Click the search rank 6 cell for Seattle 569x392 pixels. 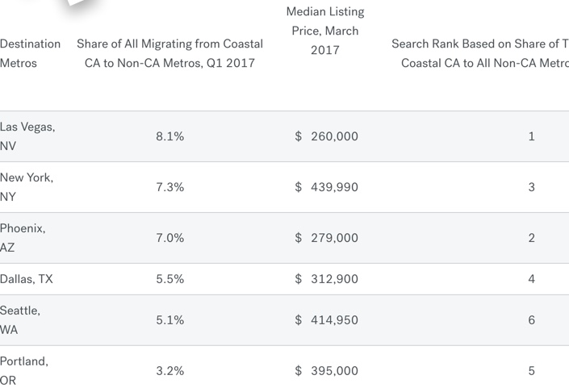pyautogui.click(x=531, y=320)
